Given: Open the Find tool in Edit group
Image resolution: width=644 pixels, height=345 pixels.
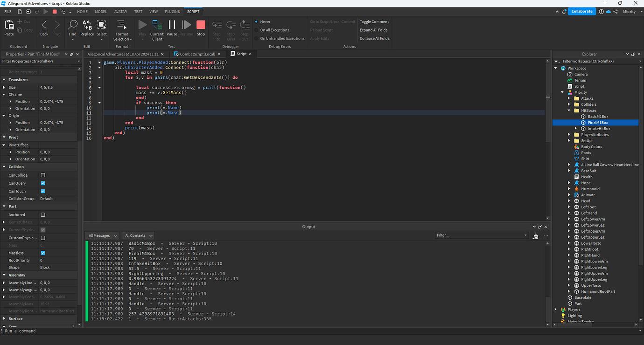Looking at the screenshot, I should (x=73, y=26).
